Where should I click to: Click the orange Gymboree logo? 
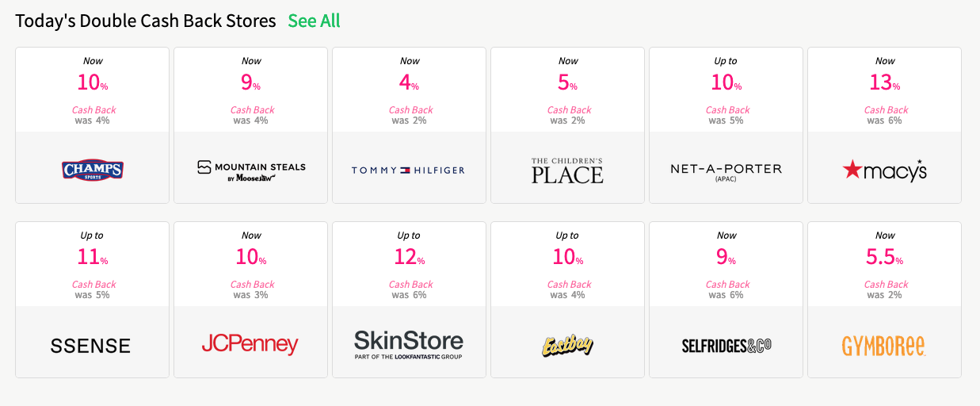pyautogui.click(x=883, y=346)
